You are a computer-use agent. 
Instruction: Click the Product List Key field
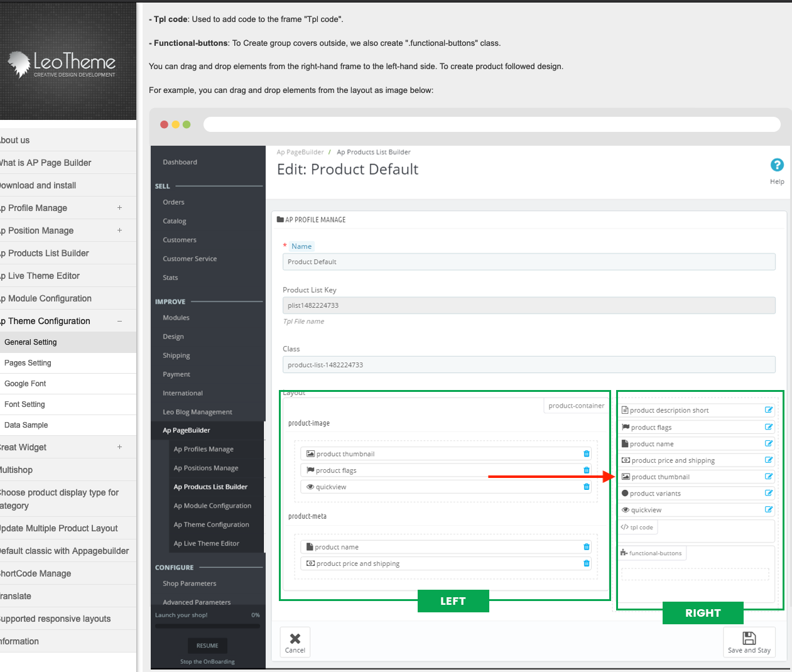click(x=529, y=305)
